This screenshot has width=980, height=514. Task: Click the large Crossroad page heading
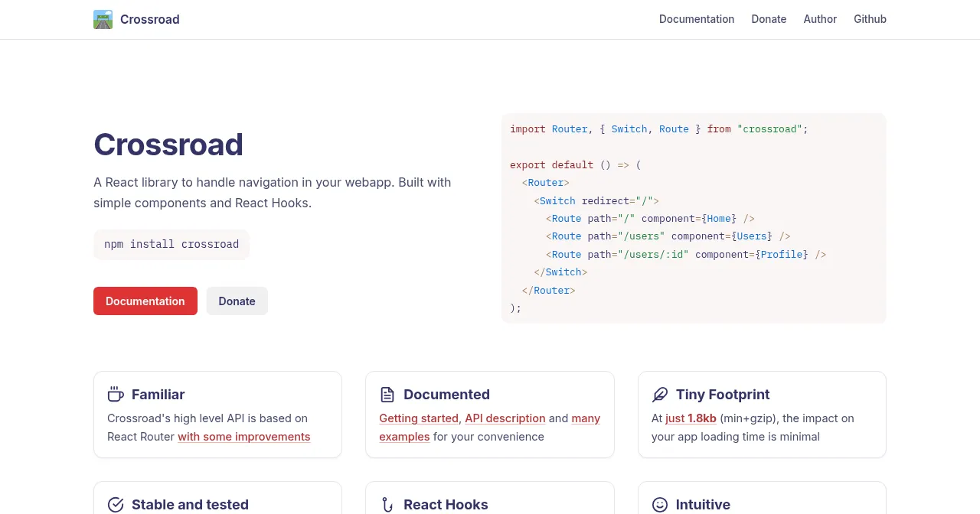168,145
